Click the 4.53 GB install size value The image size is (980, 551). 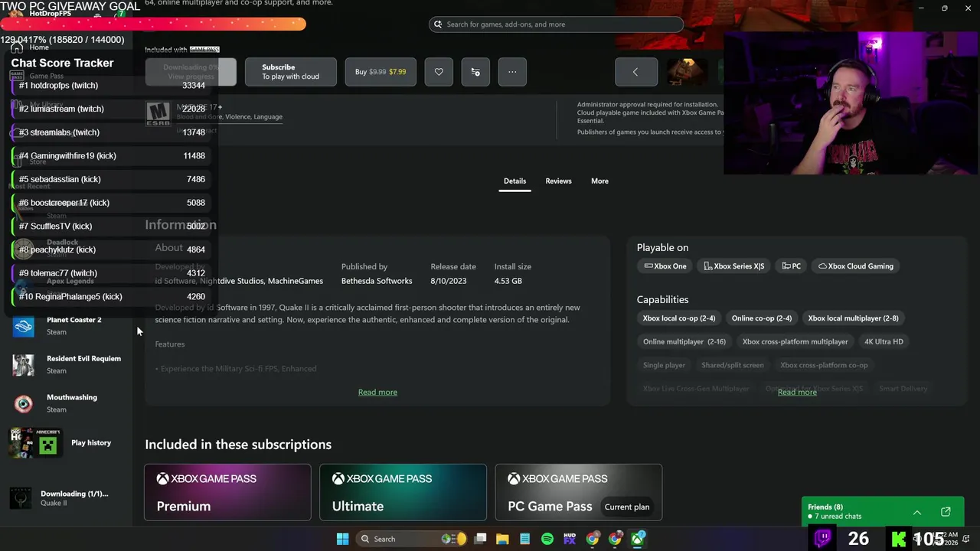point(508,281)
